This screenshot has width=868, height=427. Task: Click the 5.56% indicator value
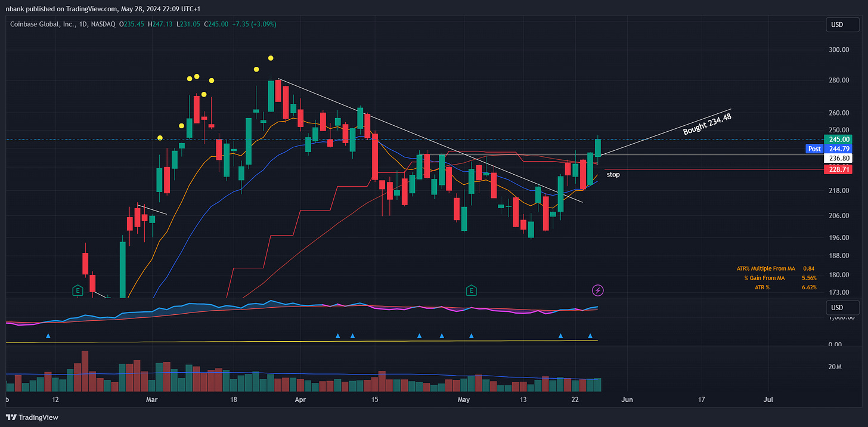[x=809, y=278]
